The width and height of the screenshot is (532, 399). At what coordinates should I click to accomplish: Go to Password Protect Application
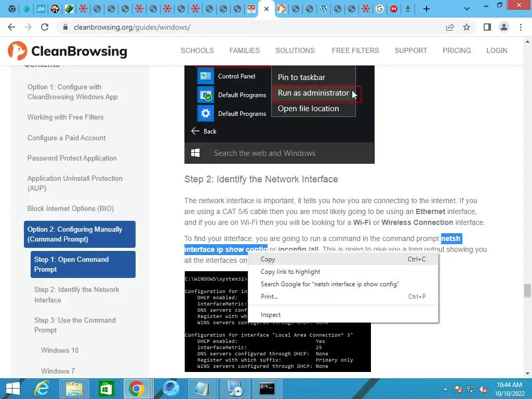[x=72, y=158]
